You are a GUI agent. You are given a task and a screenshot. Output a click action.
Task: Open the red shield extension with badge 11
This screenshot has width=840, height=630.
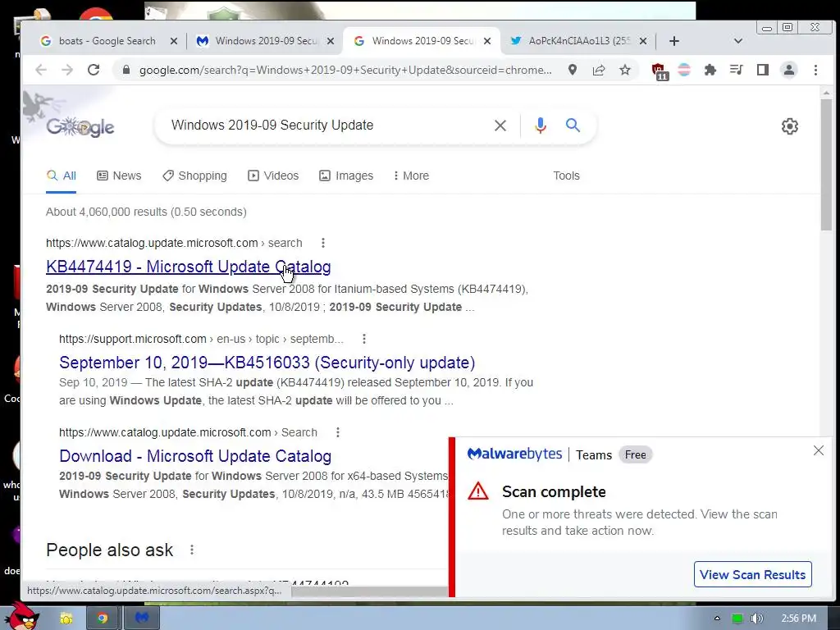tap(659, 71)
